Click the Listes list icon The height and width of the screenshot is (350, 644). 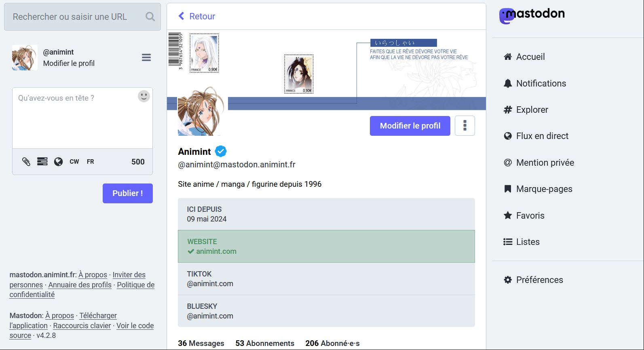click(508, 242)
